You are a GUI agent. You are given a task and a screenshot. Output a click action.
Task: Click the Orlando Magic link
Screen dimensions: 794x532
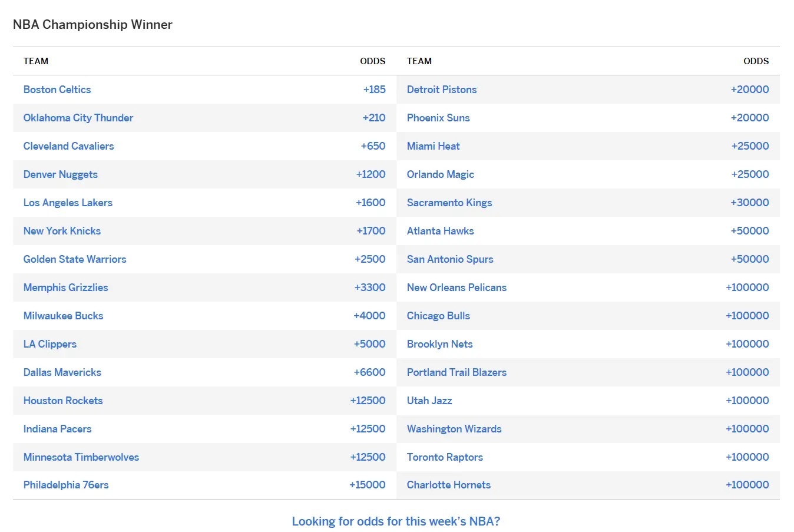[x=441, y=174]
